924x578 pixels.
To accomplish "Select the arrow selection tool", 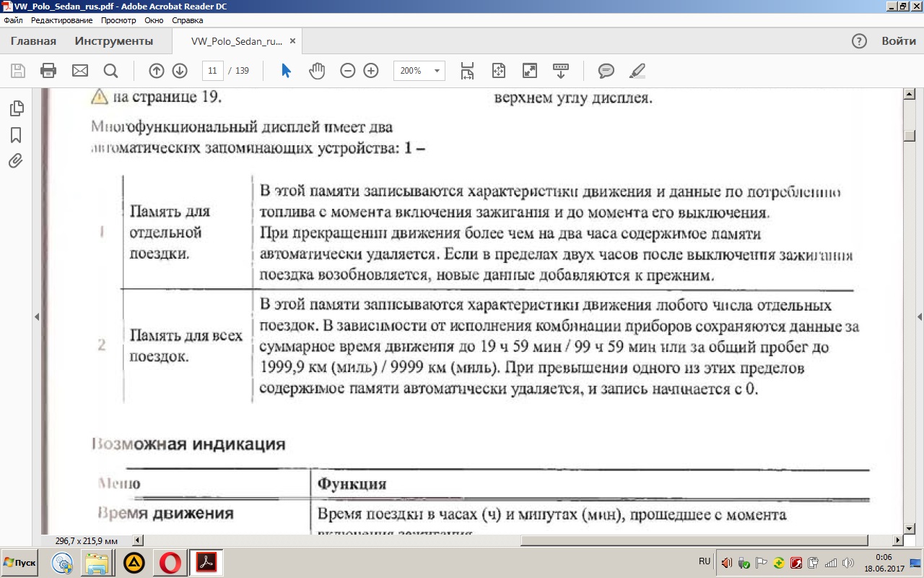I will click(x=287, y=71).
